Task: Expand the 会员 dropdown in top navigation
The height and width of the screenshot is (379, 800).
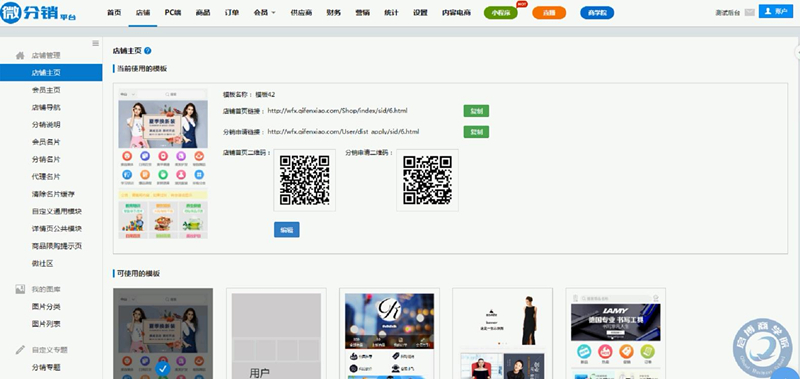Action: 264,13
